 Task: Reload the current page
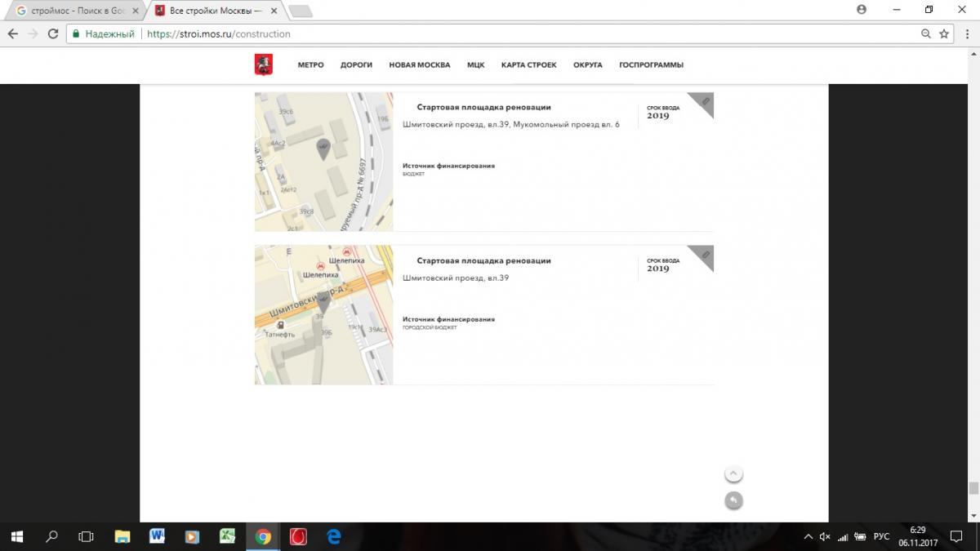(x=53, y=34)
